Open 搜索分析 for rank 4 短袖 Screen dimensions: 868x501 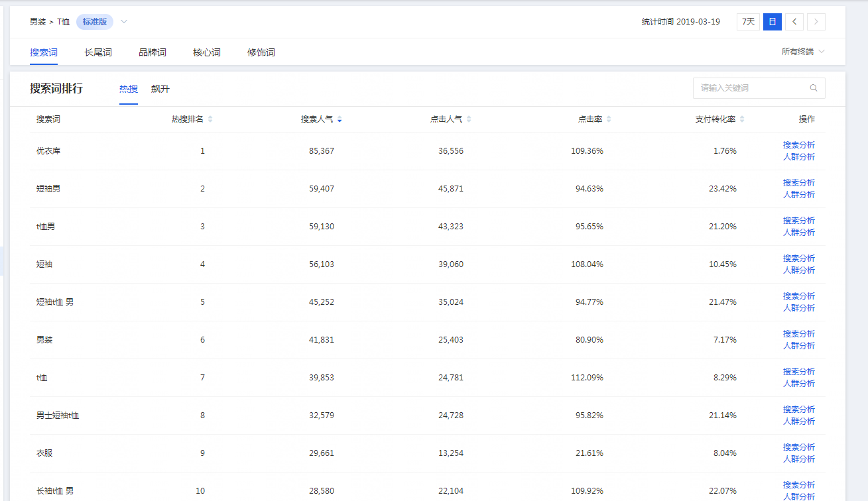[x=799, y=258]
